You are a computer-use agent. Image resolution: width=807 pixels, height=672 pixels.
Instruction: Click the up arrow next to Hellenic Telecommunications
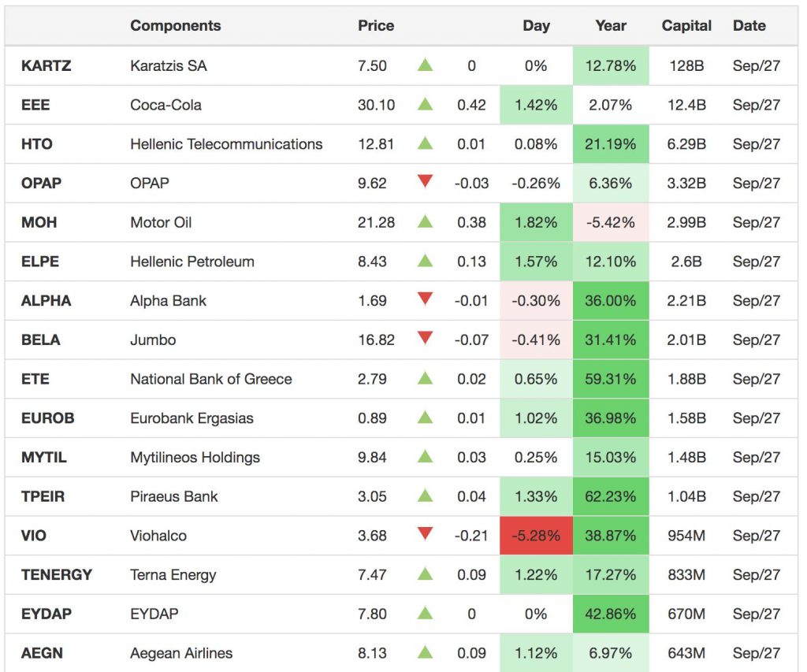(425, 144)
